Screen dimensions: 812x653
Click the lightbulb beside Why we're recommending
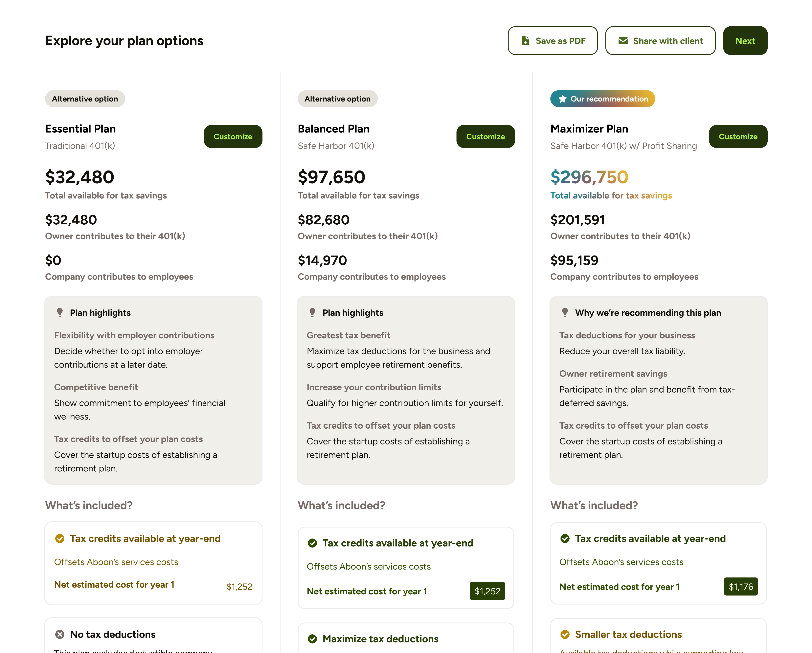point(565,313)
